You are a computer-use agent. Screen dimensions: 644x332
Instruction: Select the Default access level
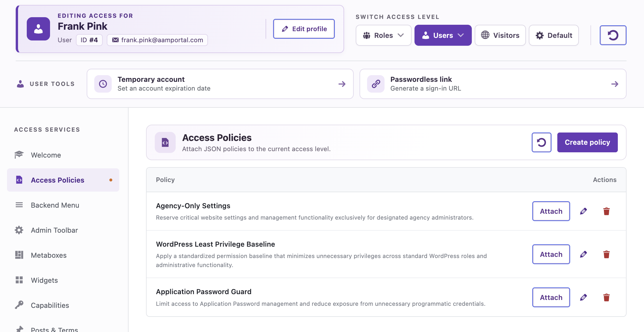(554, 35)
